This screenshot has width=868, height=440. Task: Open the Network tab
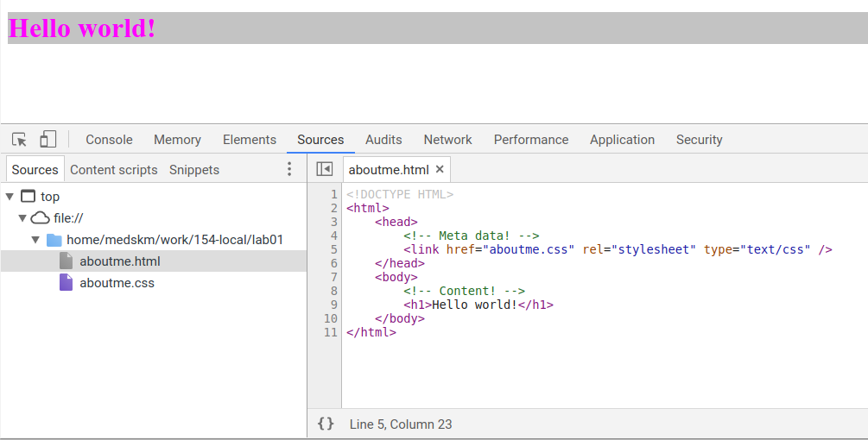tap(447, 140)
